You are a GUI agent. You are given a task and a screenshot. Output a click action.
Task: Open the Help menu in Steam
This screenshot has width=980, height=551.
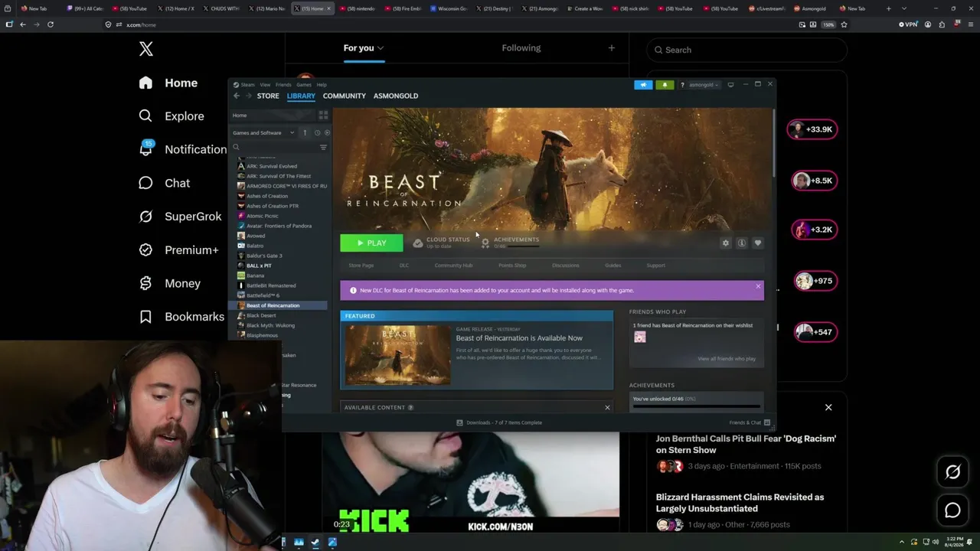pos(322,85)
